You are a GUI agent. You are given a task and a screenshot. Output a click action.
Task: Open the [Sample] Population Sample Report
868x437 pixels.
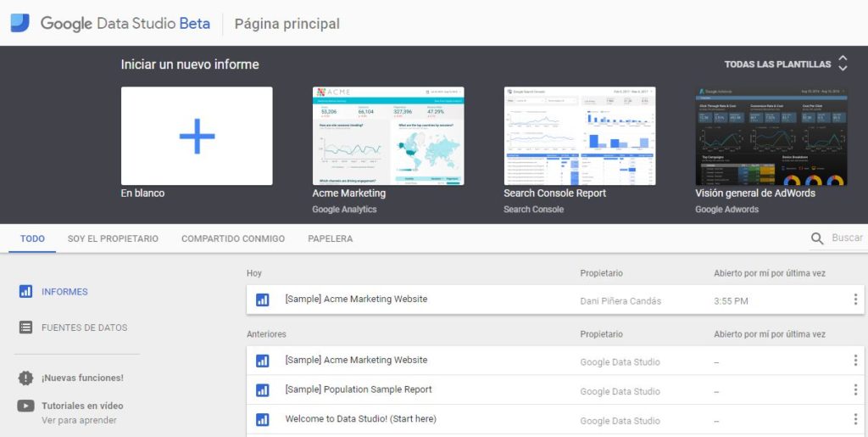[x=359, y=389]
